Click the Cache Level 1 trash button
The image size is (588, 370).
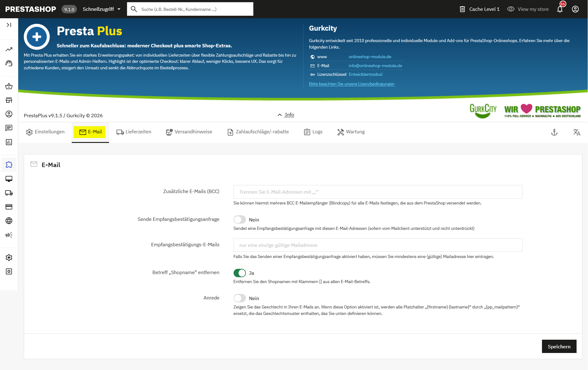480,9
